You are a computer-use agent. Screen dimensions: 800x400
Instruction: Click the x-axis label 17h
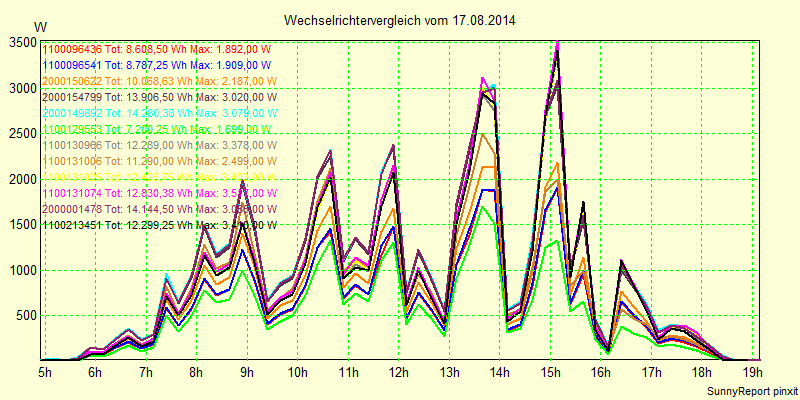click(x=652, y=371)
